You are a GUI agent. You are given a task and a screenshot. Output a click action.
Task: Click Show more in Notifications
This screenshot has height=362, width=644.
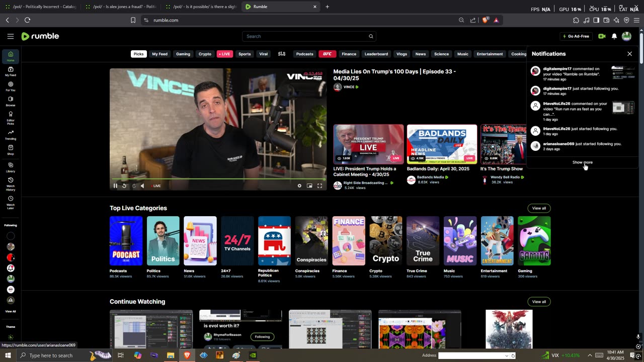(x=582, y=162)
